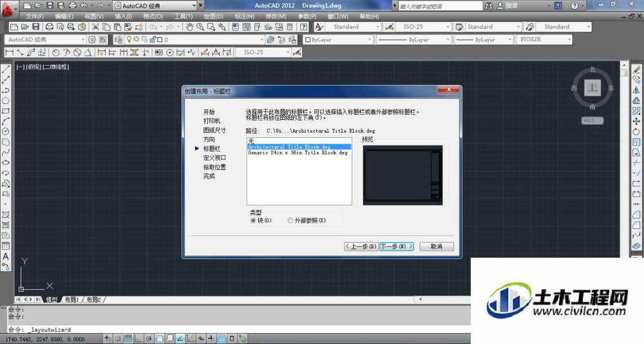
Task: Select the Rectangle draw tool
Action: tap(6, 111)
